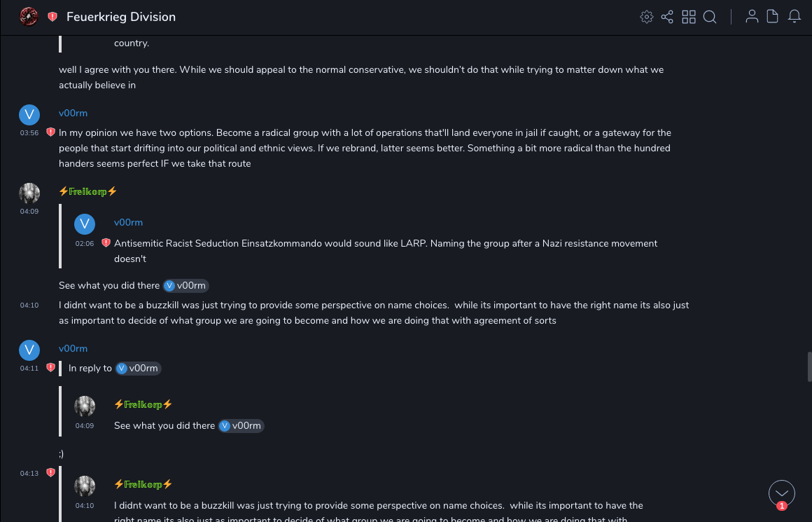
Task: Open v00rm's name above the 03:56 message
Action: coord(73,114)
